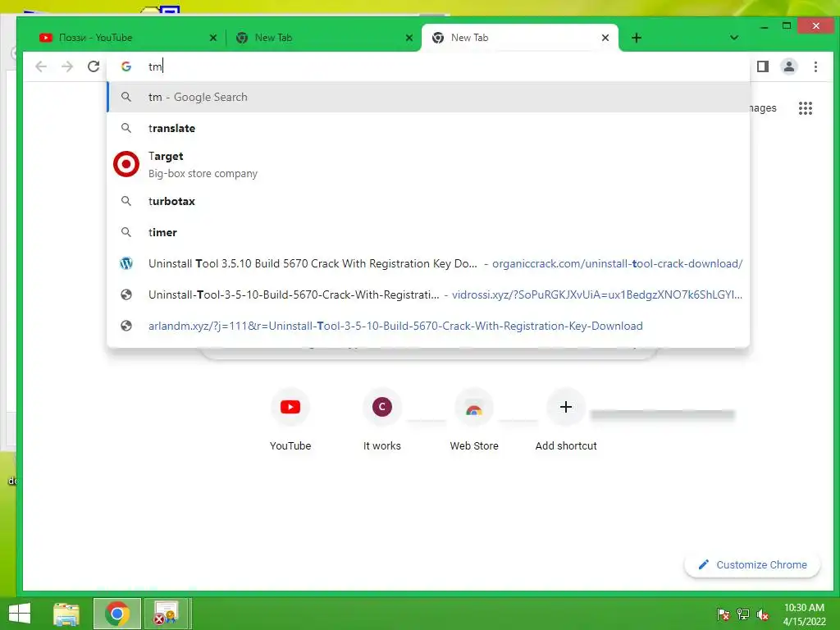
Task: Click globe icon on arlandm.xyz row
Action: [x=126, y=325]
